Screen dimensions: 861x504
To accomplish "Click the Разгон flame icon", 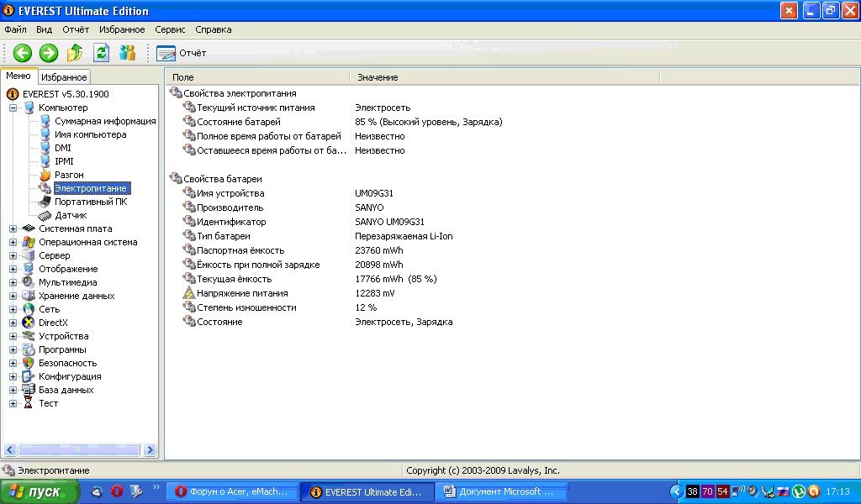I will (45, 175).
